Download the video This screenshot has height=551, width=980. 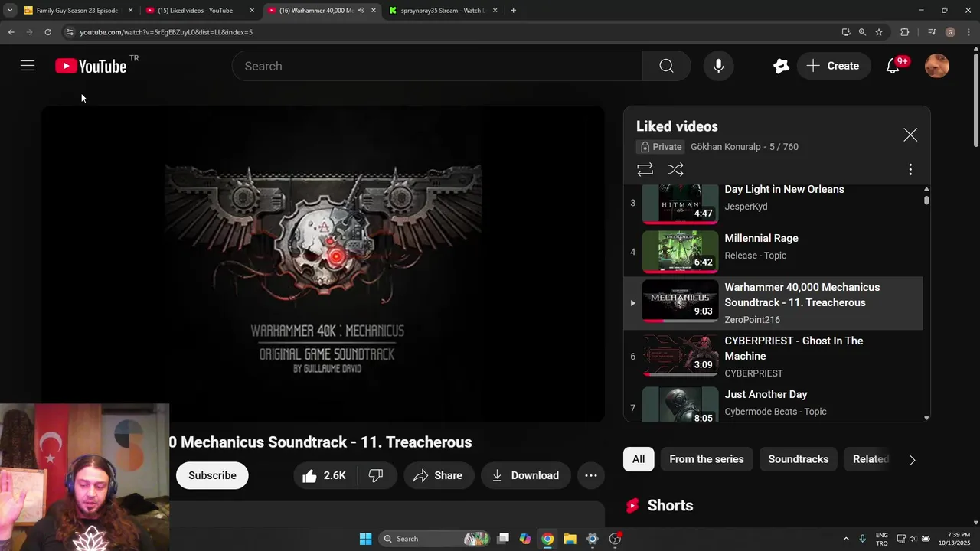[x=525, y=475]
